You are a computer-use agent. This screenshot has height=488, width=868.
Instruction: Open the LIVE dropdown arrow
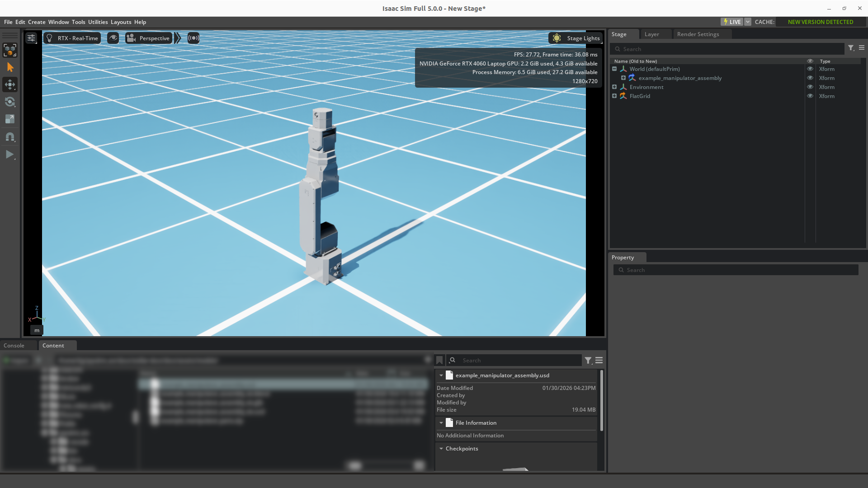pyautogui.click(x=748, y=22)
